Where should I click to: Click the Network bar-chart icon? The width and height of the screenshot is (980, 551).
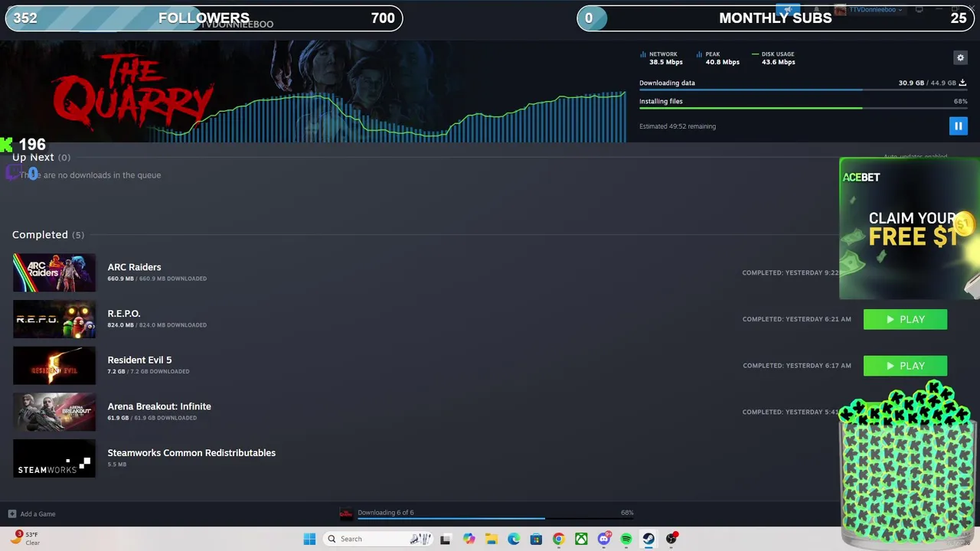pos(643,54)
